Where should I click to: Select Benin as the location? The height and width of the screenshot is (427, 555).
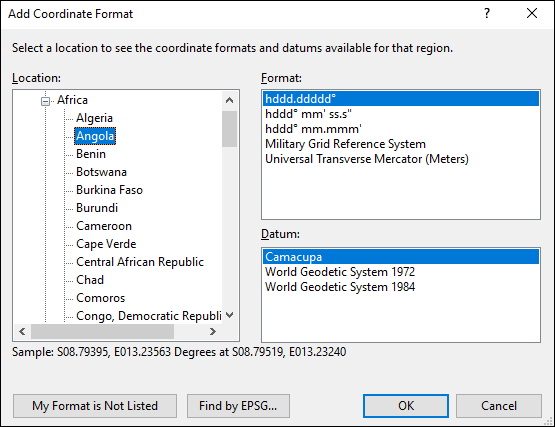[91, 154]
